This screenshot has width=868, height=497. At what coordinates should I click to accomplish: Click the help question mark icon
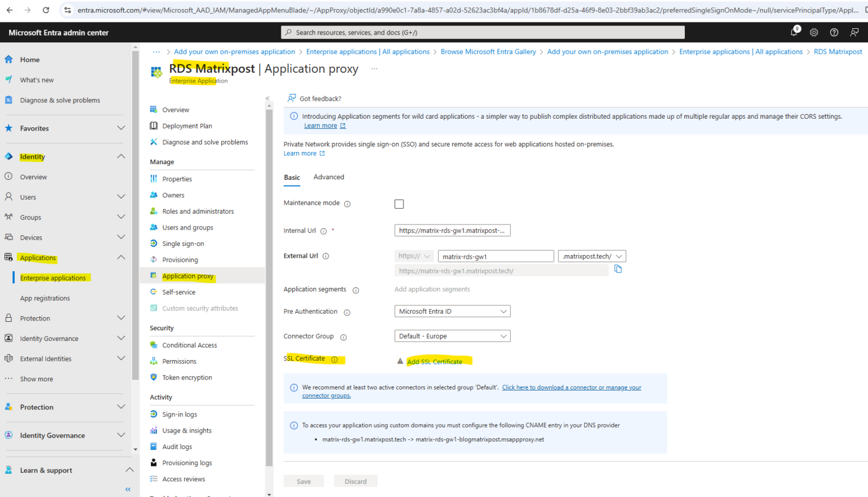click(834, 32)
